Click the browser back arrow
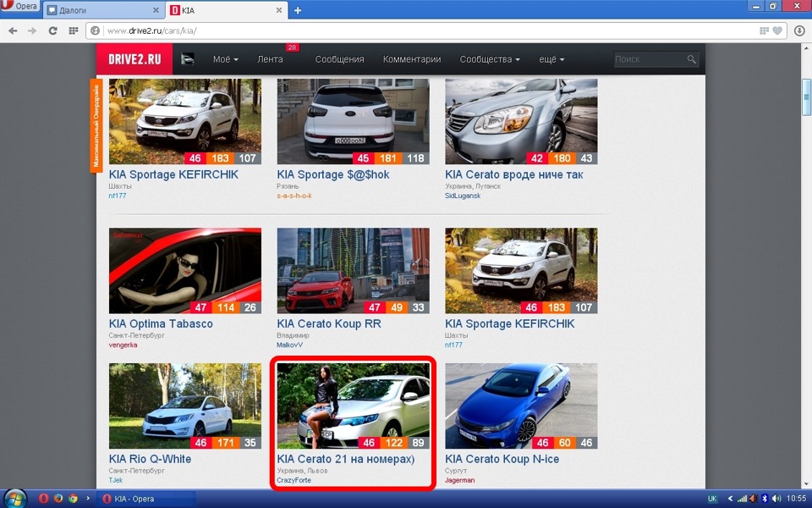This screenshot has width=812, height=508. tap(13, 31)
